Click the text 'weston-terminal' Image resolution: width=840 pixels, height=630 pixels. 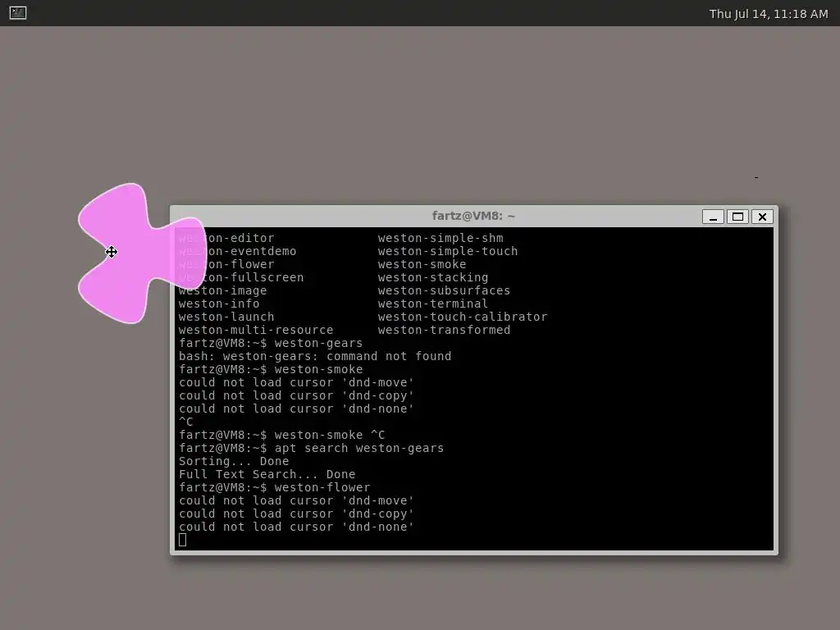433,304
